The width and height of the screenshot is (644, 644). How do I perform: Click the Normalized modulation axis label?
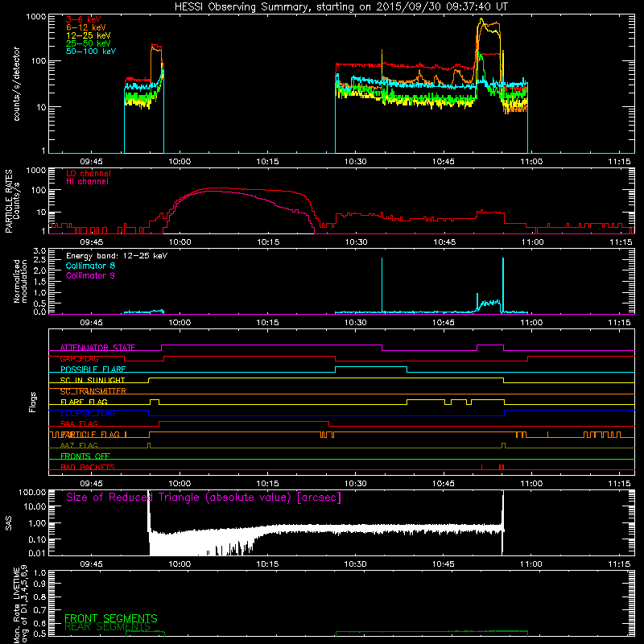click(21, 281)
